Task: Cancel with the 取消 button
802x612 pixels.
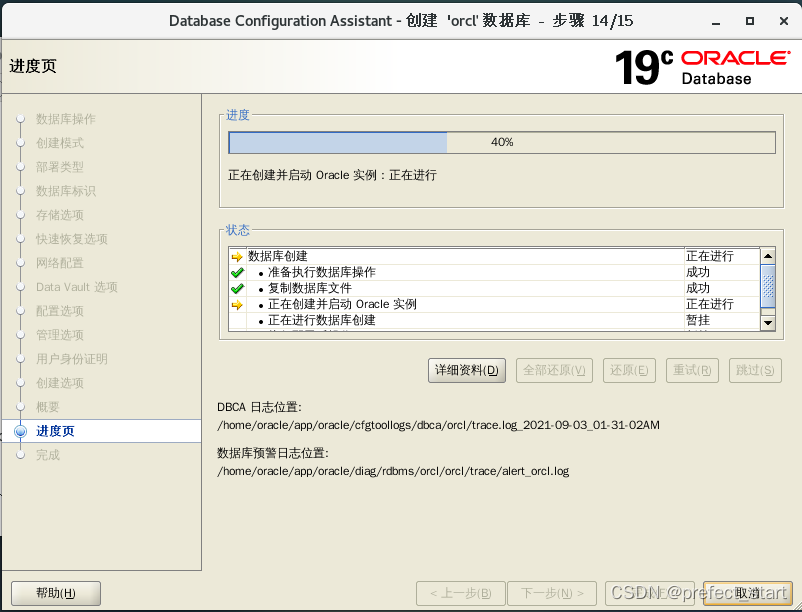Action: [748, 593]
